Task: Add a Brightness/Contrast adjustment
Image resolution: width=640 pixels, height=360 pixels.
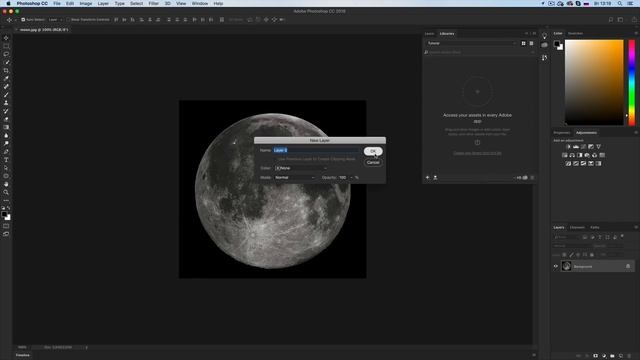Action: (568, 147)
